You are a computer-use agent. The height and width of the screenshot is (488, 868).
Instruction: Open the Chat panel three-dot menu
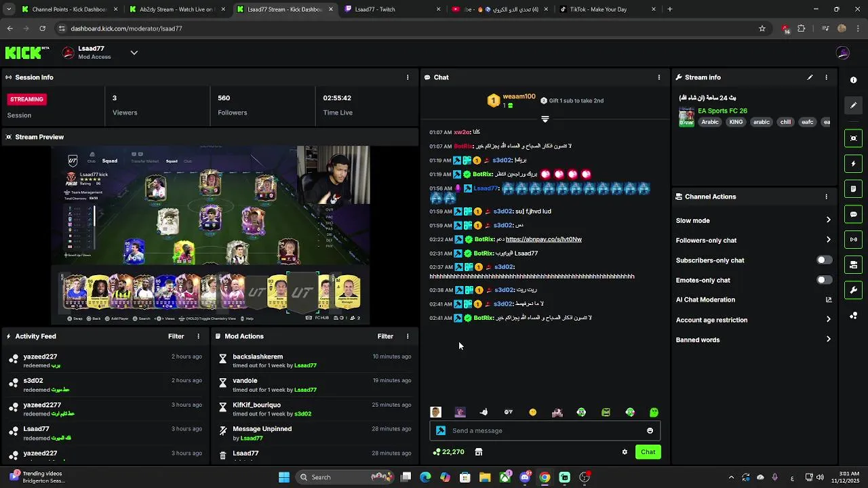[658, 77]
